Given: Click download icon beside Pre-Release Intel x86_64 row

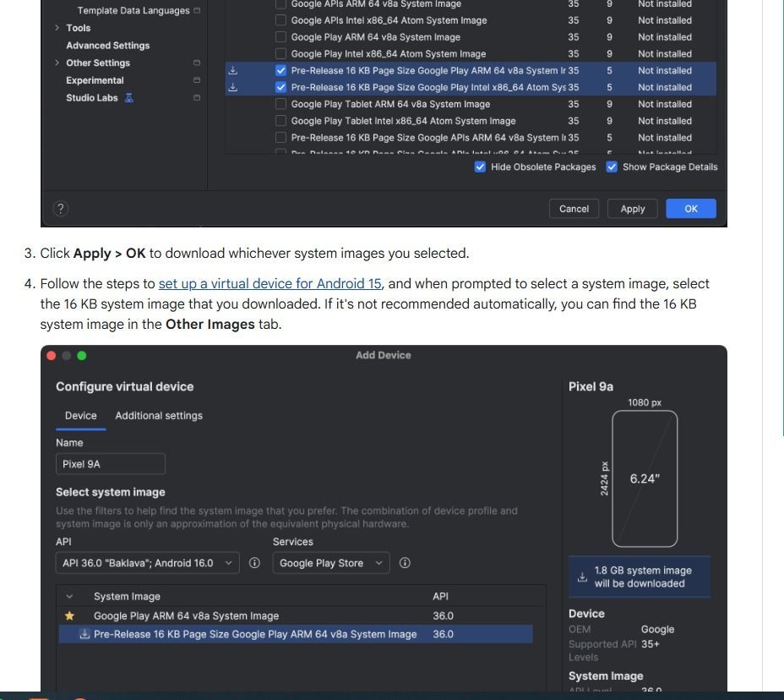Looking at the screenshot, I should (x=233, y=87).
